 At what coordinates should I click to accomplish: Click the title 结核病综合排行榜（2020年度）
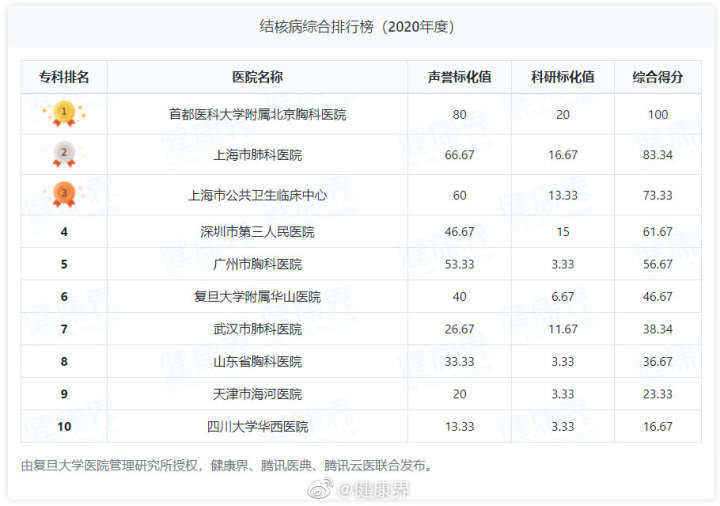point(357,27)
